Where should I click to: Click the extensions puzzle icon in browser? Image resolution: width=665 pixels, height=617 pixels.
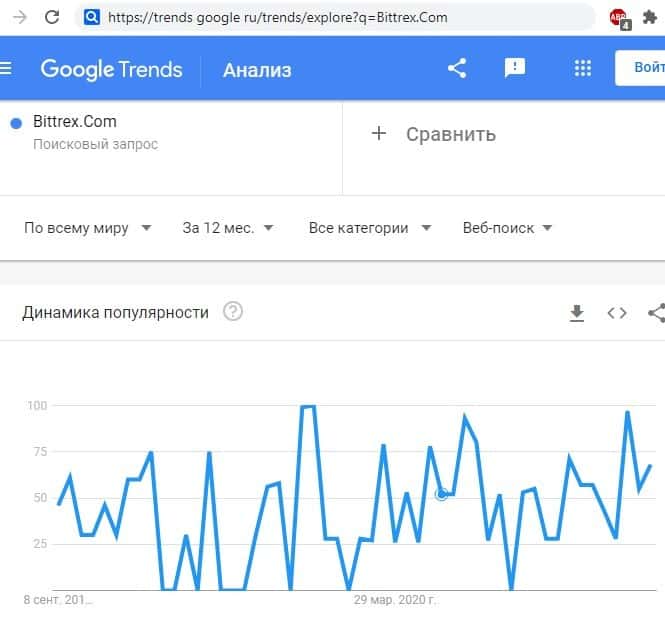coord(651,17)
